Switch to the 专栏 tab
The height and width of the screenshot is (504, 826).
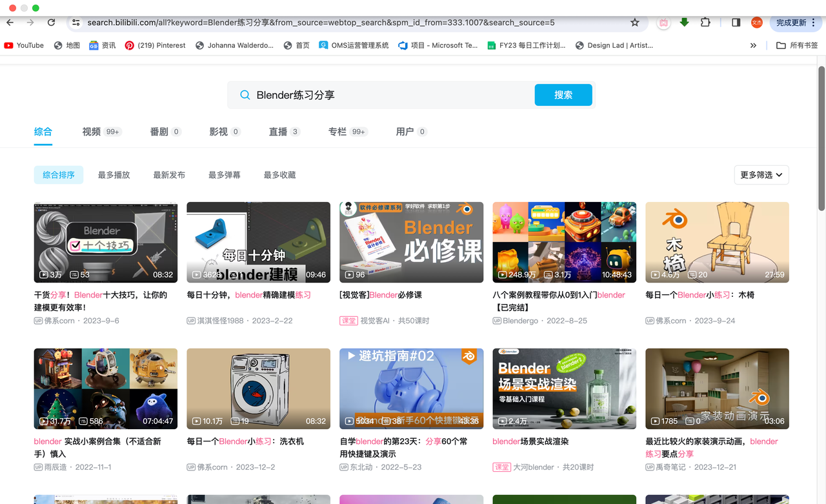coord(348,132)
